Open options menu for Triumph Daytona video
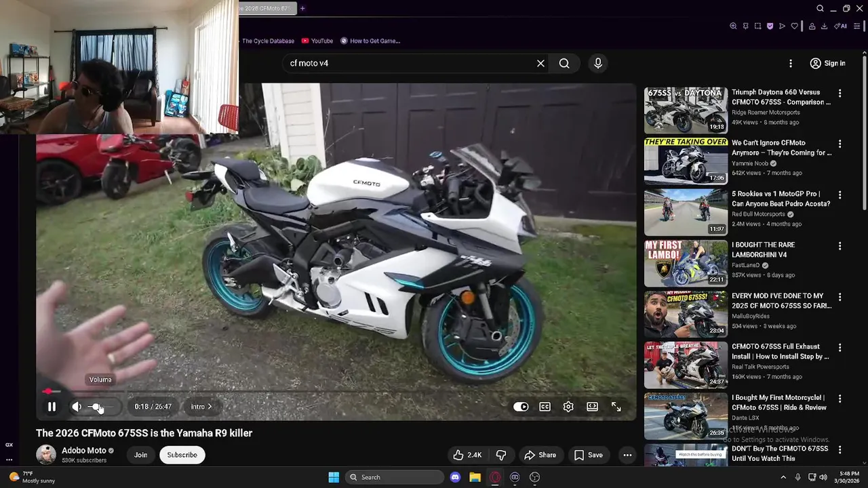The width and height of the screenshot is (868, 488). pos(840,94)
